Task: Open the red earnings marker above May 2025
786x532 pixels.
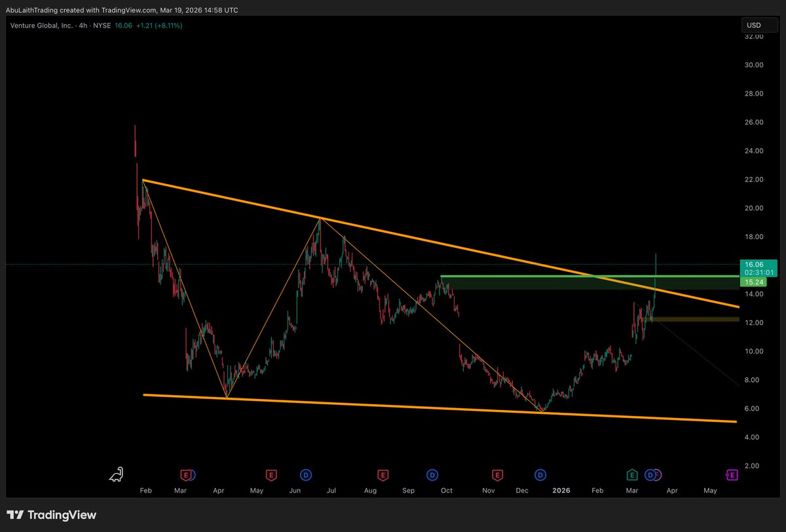Action: (270, 474)
